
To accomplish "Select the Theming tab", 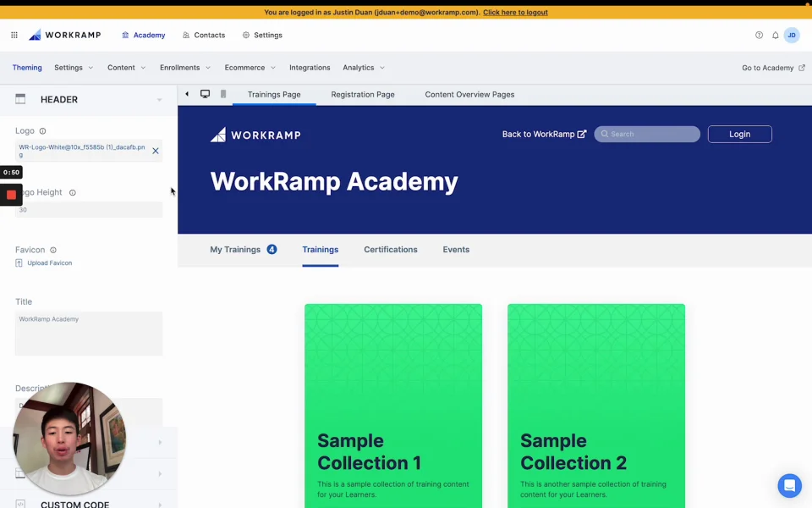I will coord(27,68).
